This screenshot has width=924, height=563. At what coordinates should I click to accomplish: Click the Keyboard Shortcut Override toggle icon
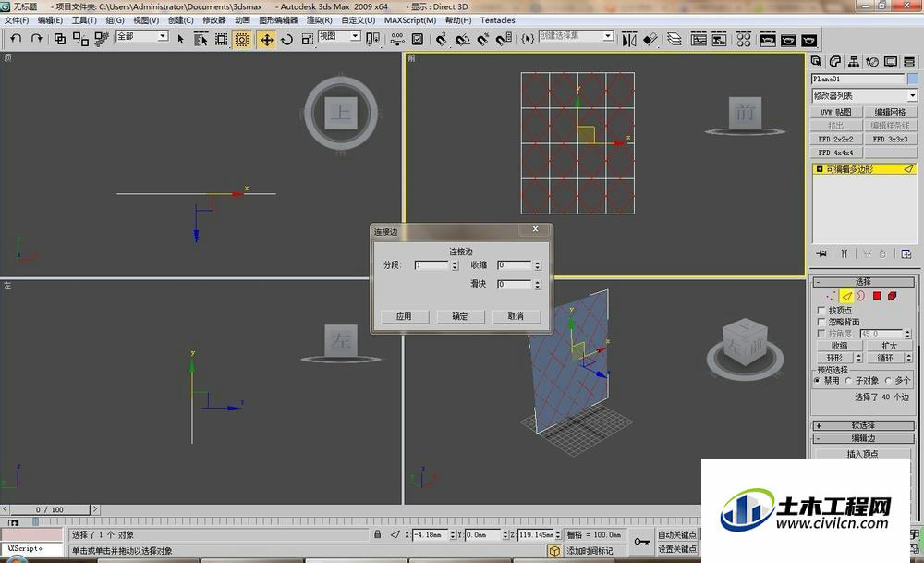418,40
